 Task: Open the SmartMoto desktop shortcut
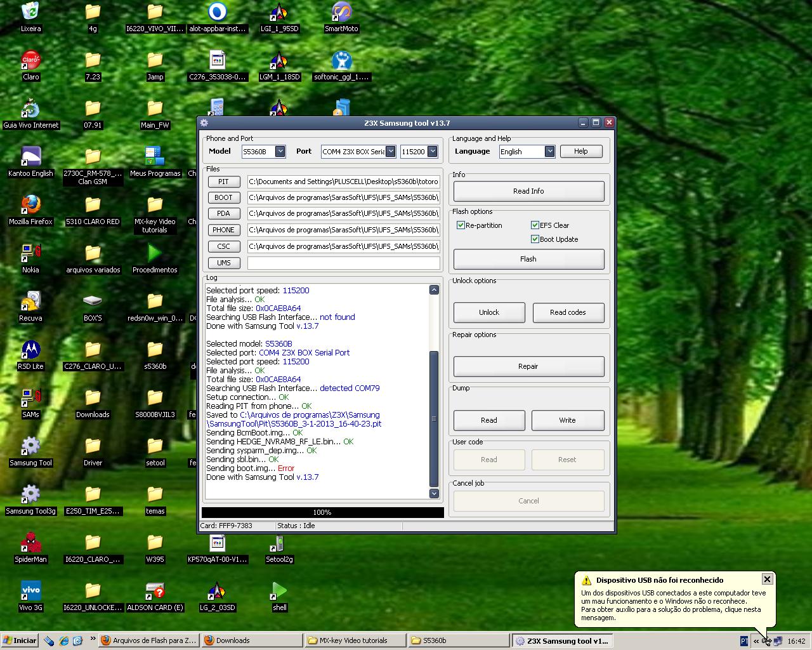pyautogui.click(x=341, y=17)
